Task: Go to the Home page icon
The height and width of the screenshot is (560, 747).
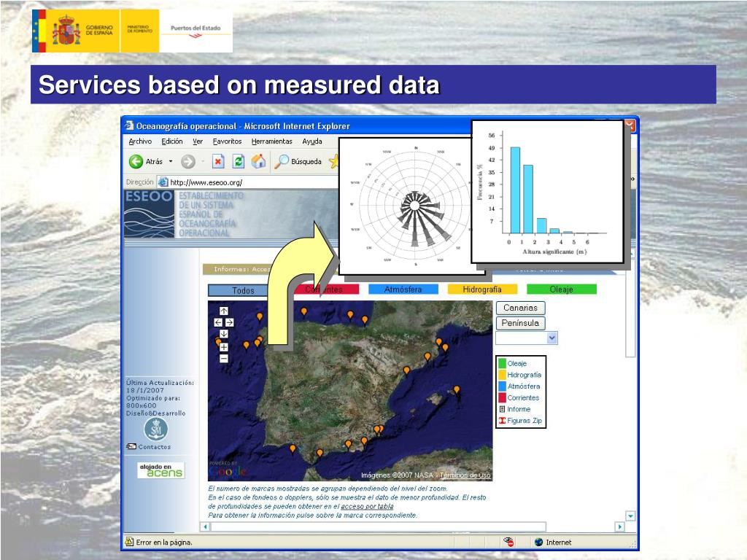Action: [x=258, y=162]
